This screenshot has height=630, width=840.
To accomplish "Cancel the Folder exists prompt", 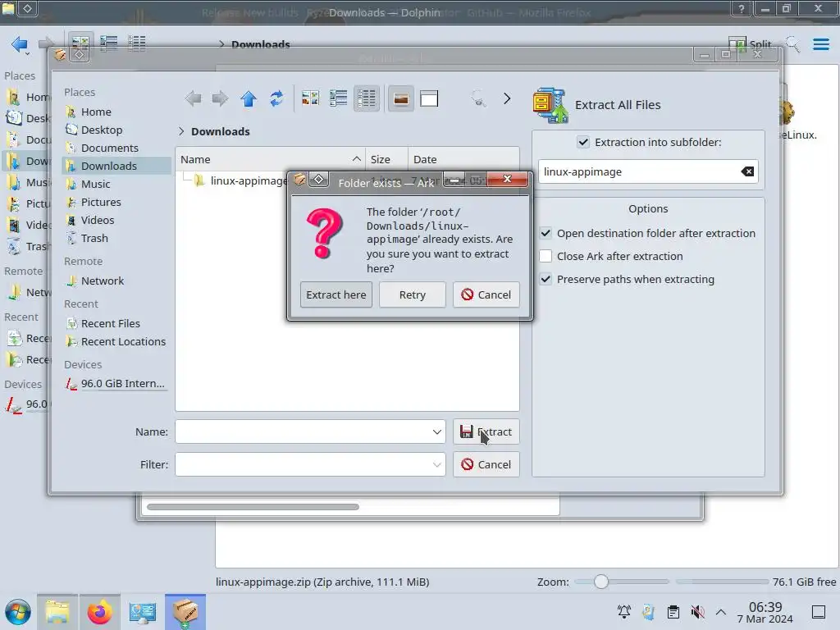I will tap(486, 294).
